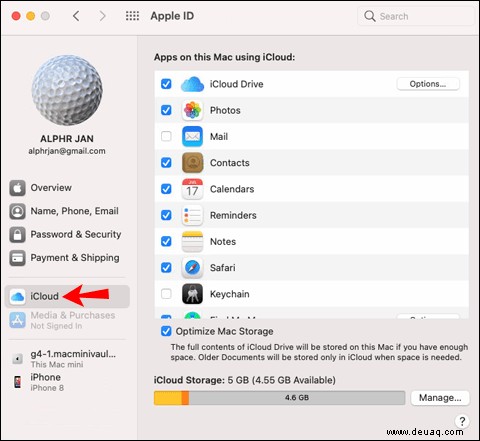Screen dimensions: 480x441
Task: Select the iCloud sidebar label
Action: pyautogui.click(x=44, y=296)
